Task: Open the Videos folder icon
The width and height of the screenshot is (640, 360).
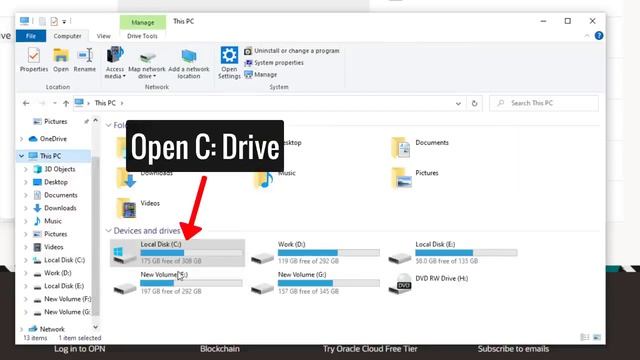Action: coord(127,208)
